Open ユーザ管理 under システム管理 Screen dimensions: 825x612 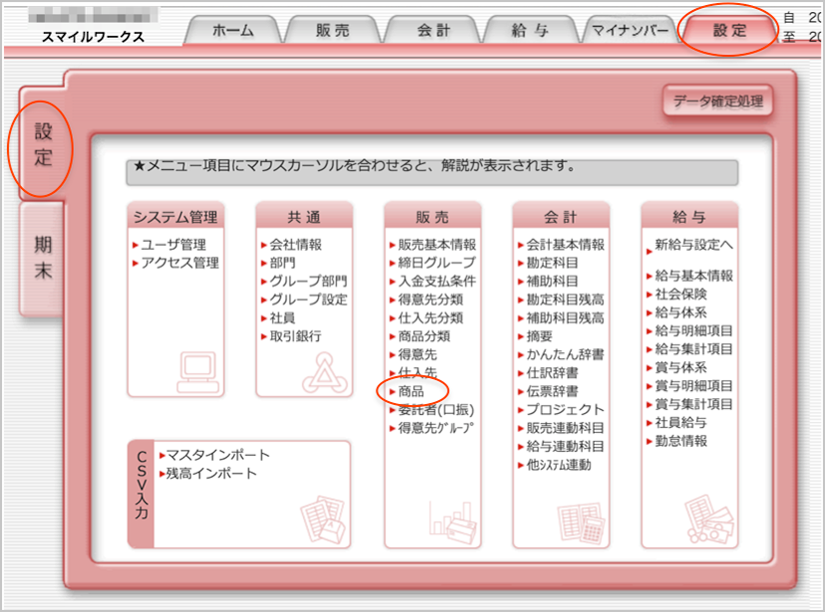point(174,245)
